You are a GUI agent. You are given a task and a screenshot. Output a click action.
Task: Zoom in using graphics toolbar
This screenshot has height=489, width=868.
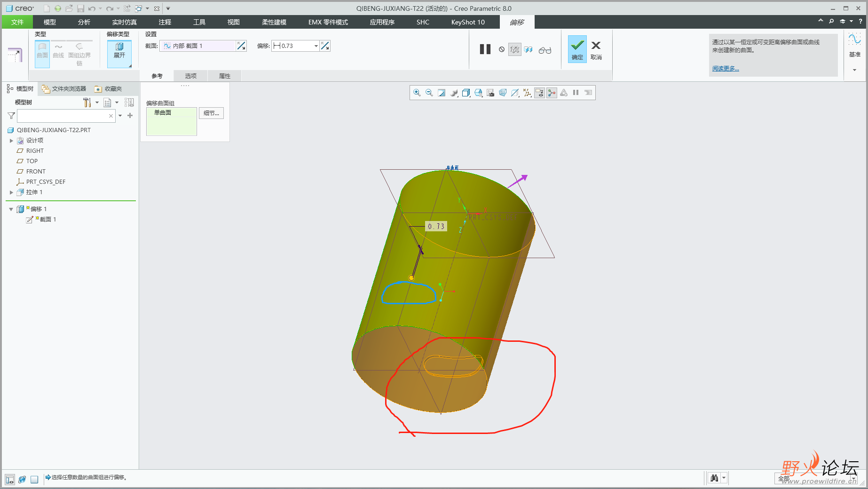tap(417, 93)
